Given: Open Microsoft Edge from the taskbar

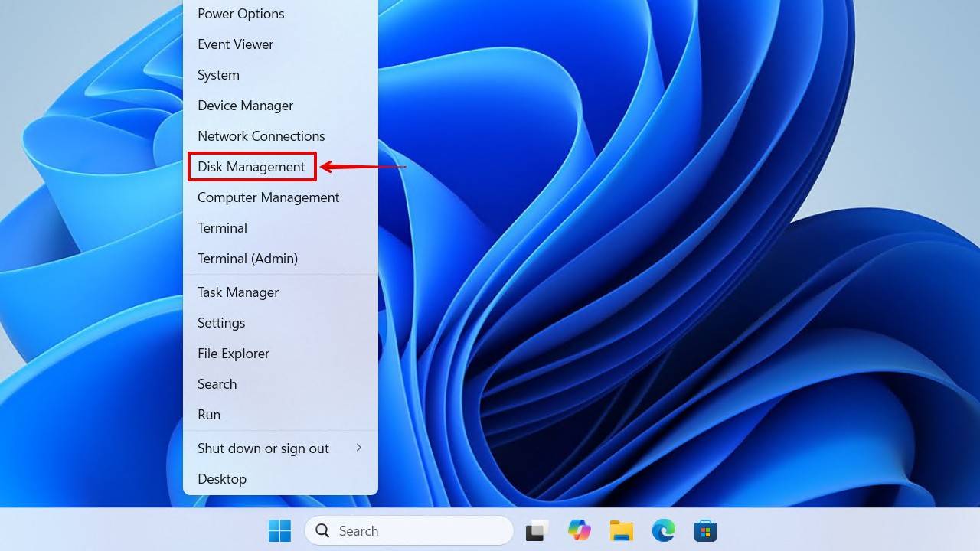Looking at the screenshot, I should pos(662,530).
